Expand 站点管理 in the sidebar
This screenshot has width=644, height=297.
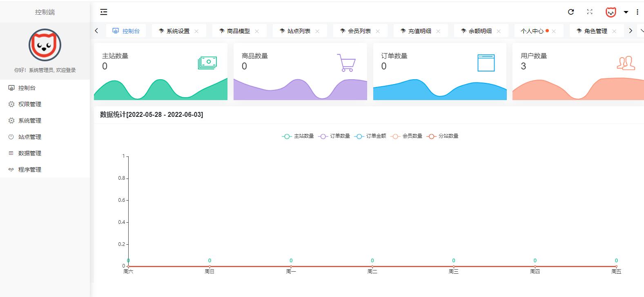pos(29,137)
